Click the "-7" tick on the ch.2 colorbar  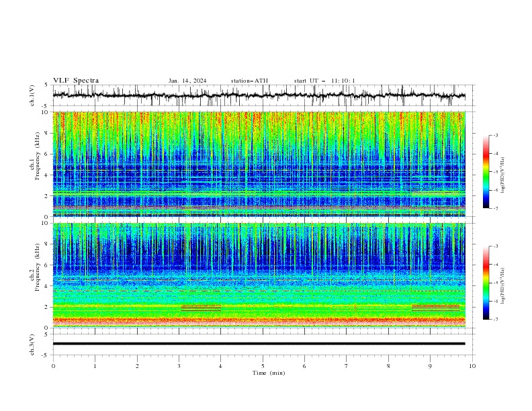(496, 320)
